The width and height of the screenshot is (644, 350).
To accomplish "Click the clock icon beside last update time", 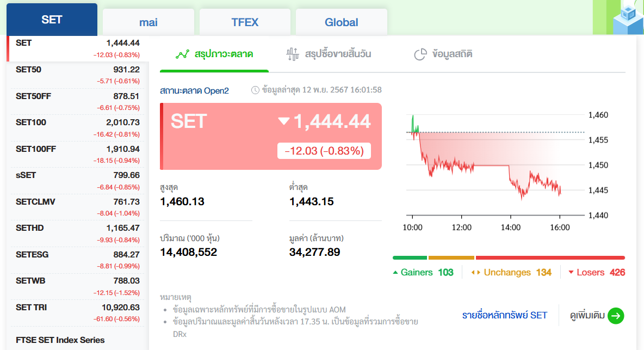I will pyautogui.click(x=255, y=90).
